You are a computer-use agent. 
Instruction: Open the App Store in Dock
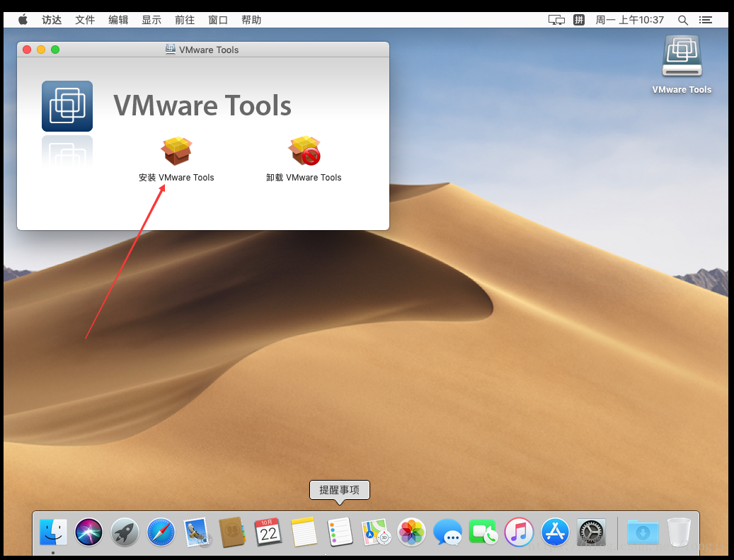point(555,532)
